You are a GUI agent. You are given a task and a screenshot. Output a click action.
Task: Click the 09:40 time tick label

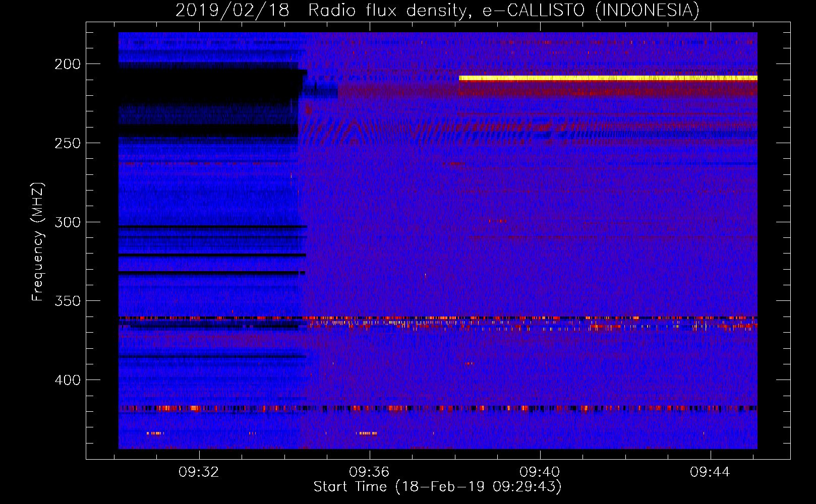click(x=540, y=472)
